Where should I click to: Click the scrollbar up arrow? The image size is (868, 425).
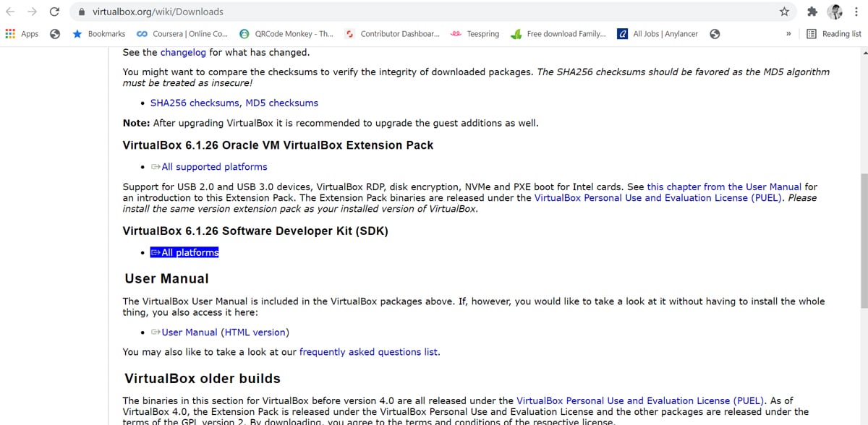click(864, 53)
